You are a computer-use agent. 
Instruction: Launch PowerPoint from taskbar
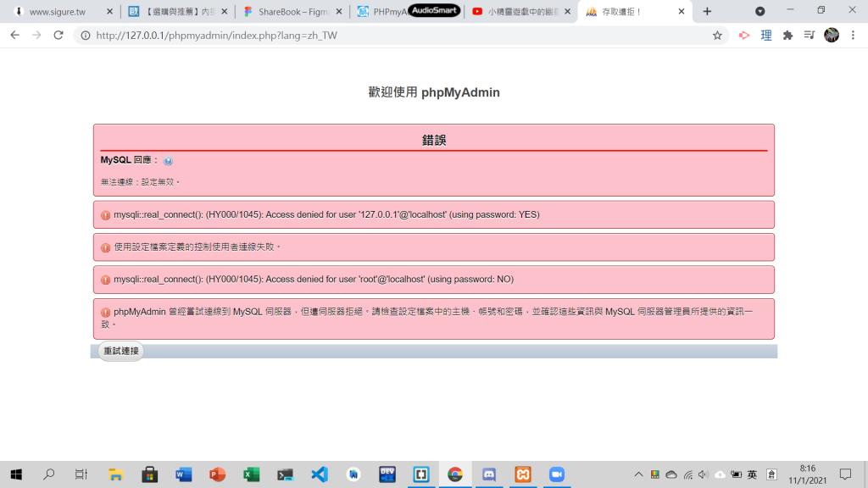(x=218, y=474)
